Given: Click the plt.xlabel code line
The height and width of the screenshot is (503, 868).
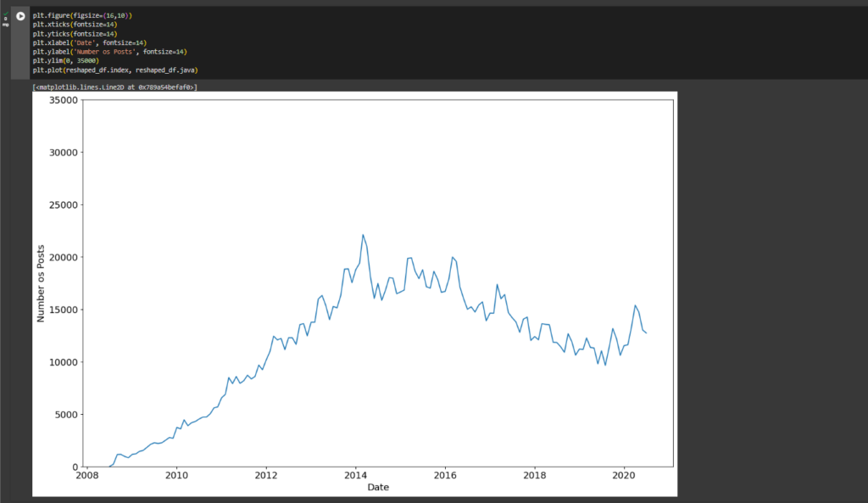Looking at the screenshot, I should point(89,42).
